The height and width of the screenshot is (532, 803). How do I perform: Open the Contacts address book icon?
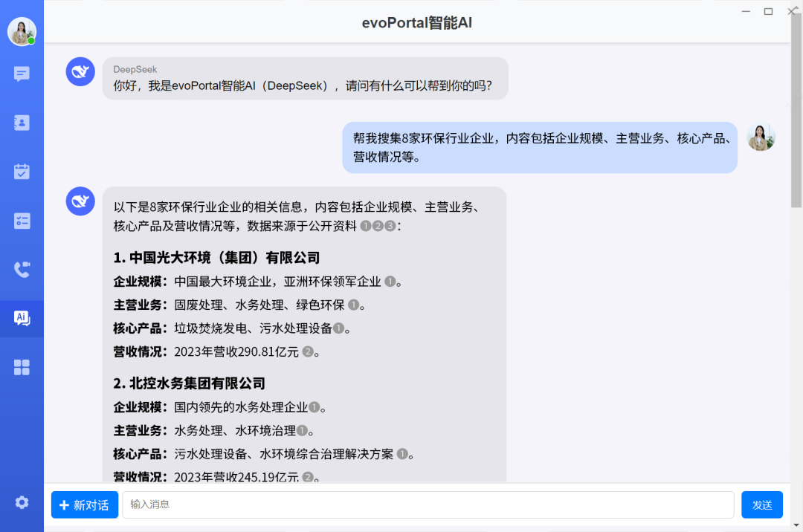pyautogui.click(x=22, y=123)
